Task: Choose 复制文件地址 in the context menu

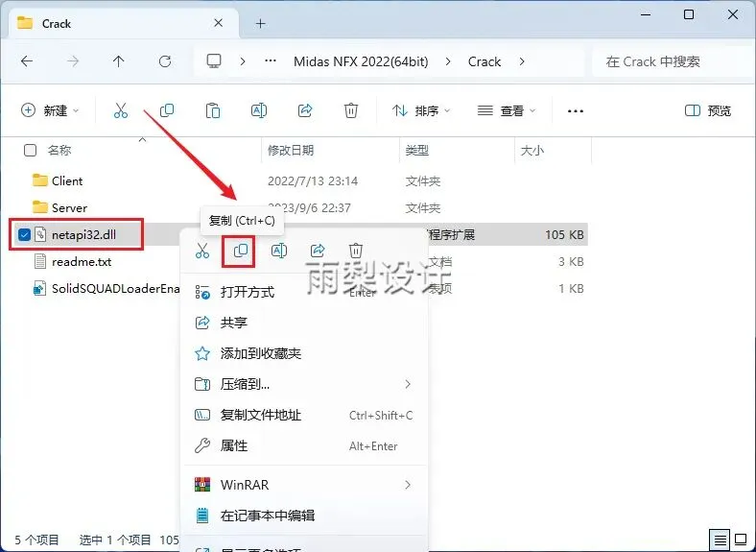Action: pos(304,415)
